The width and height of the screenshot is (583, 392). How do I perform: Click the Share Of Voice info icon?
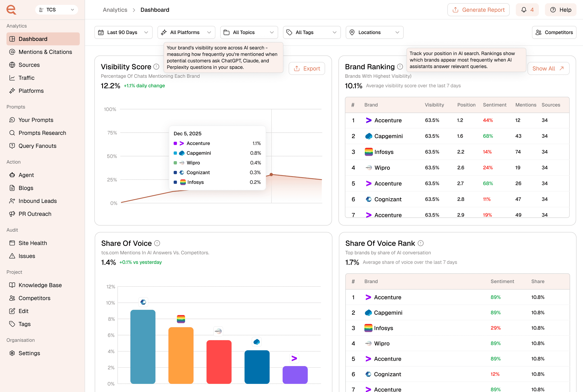click(x=157, y=243)
